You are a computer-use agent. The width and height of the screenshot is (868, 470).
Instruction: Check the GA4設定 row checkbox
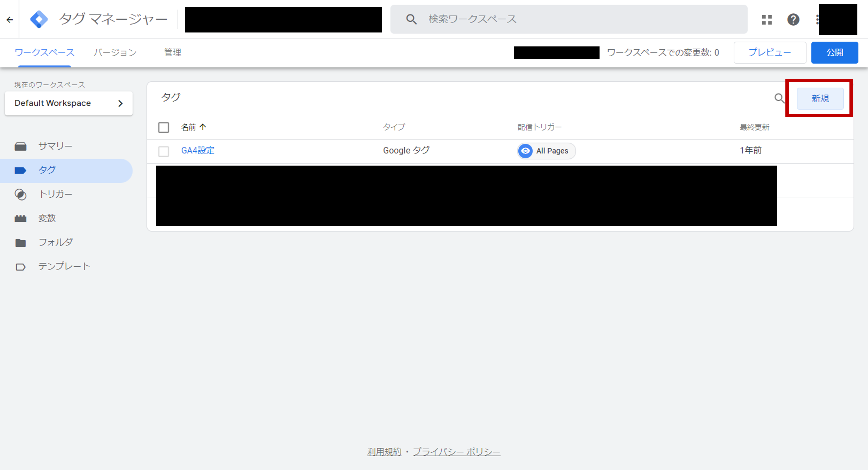163,151
